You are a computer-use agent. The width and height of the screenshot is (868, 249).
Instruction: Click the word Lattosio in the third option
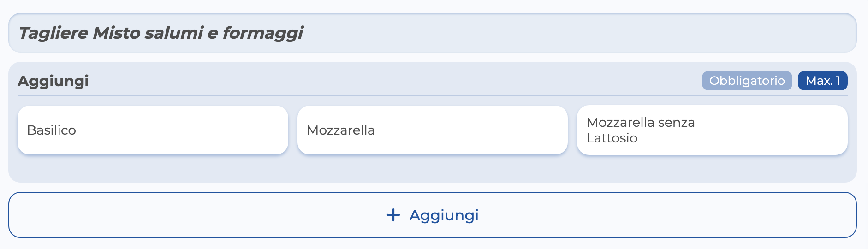[x=612, y=138]
